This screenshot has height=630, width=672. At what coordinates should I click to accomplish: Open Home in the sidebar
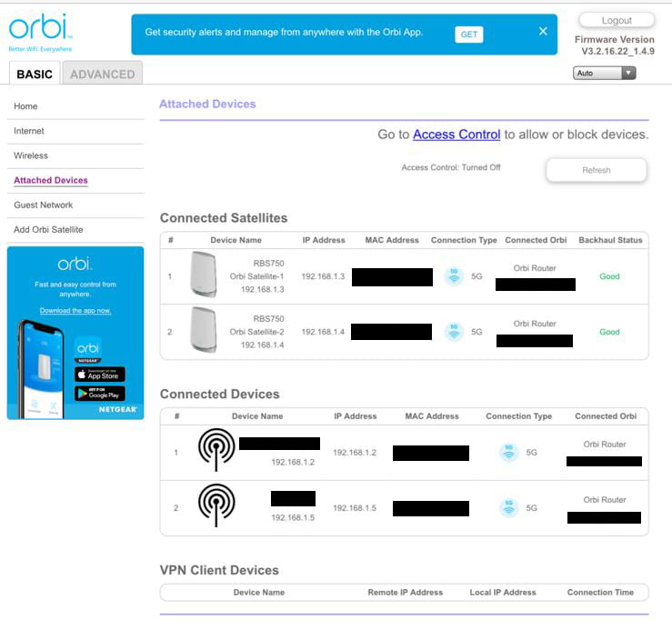click(25, 106)
